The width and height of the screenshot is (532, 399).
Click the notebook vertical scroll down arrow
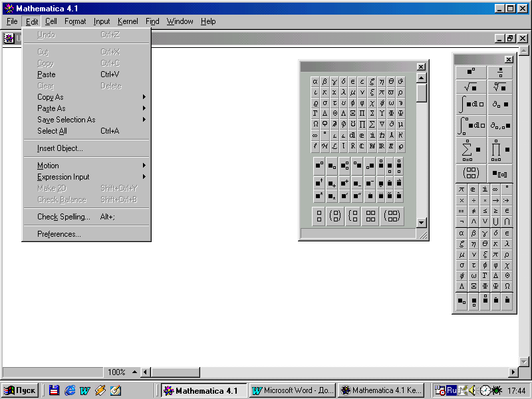[524, 362]
